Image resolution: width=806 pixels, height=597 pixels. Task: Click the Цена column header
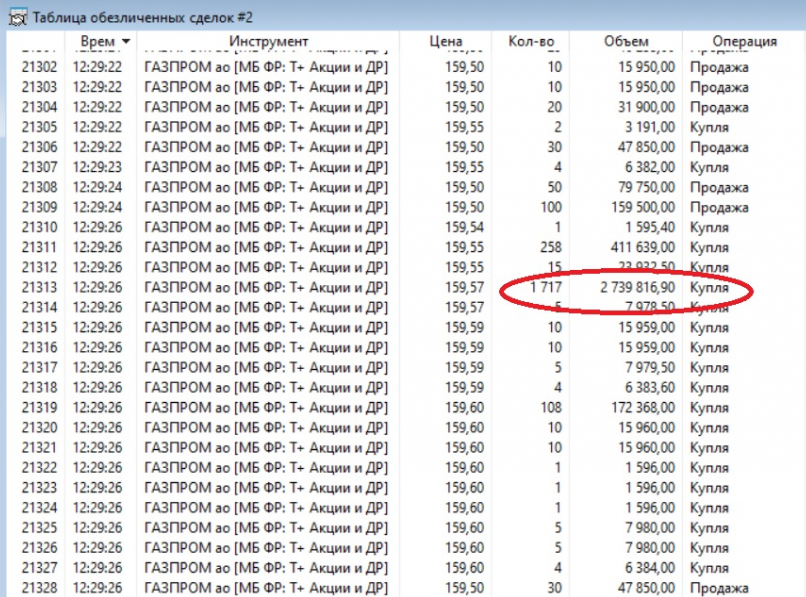(x=445, y=41)
